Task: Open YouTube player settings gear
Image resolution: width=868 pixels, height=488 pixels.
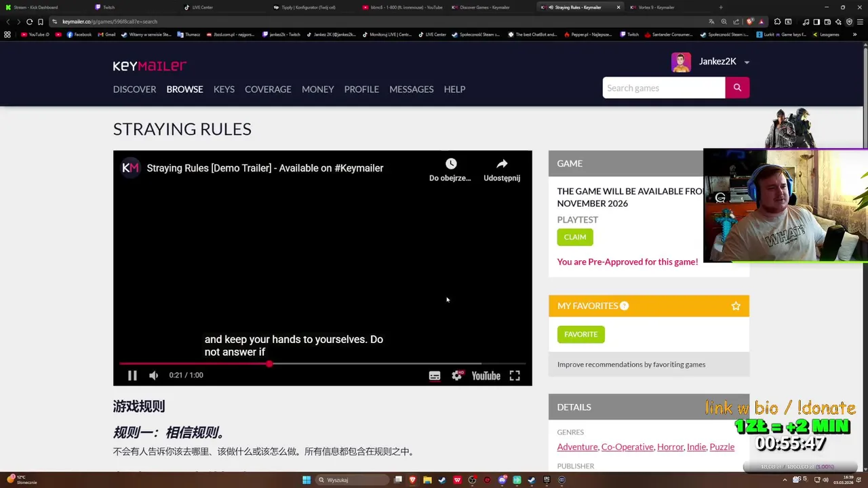Action: 458,375
